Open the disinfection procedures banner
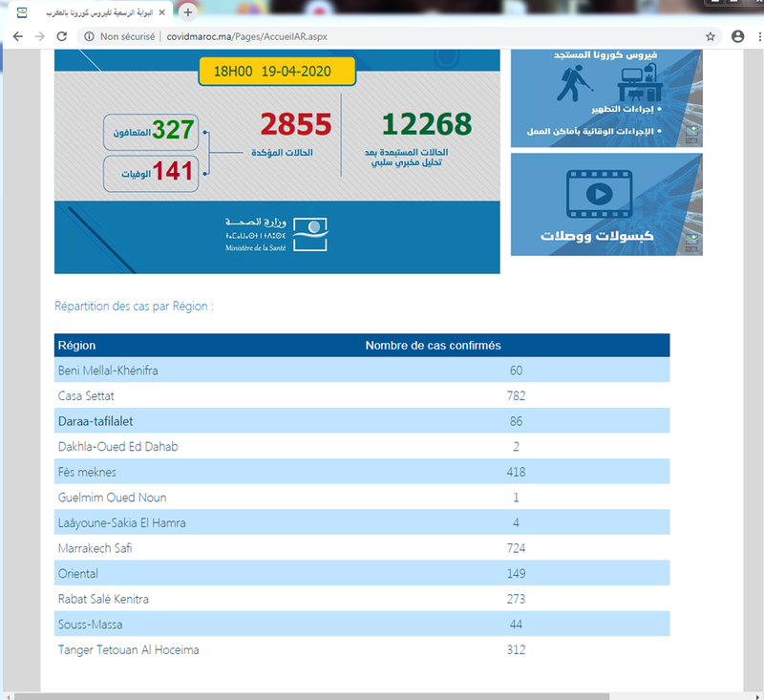 [606, 95]
